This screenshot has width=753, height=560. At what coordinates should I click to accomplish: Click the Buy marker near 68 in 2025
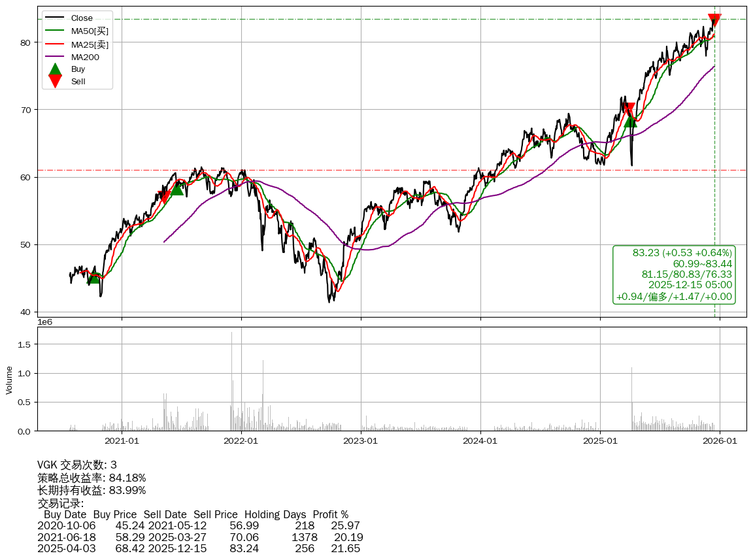(630, 120)
